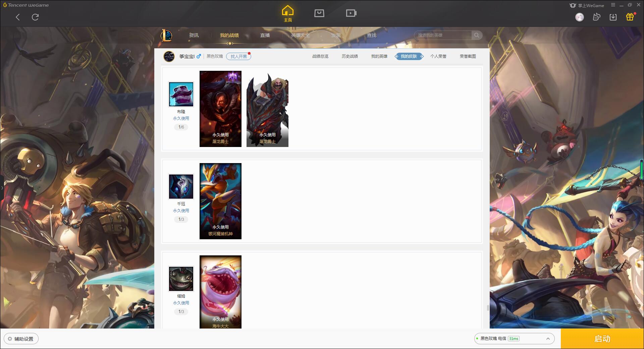Go back with the left arrow
644x349 pixels.
click(x=18, y=17)
